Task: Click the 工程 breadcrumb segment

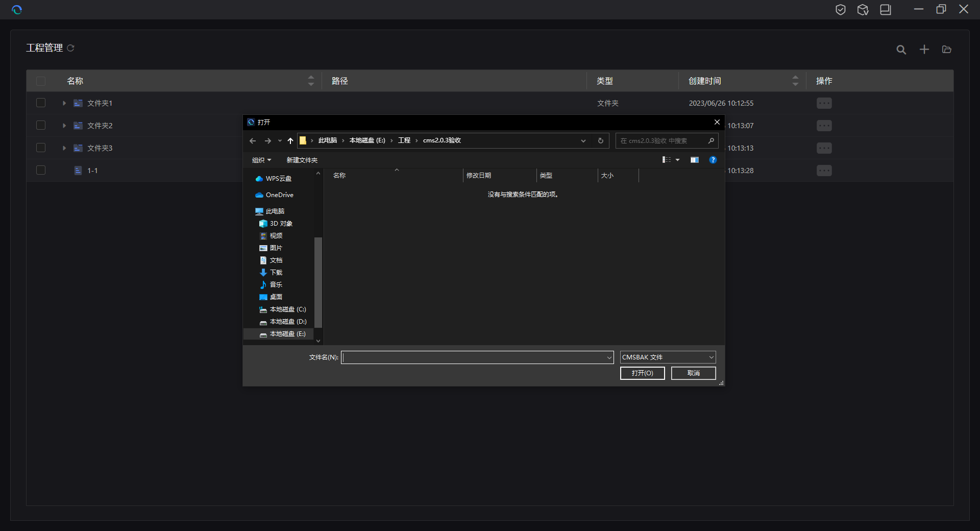Action: coord(404,140)
